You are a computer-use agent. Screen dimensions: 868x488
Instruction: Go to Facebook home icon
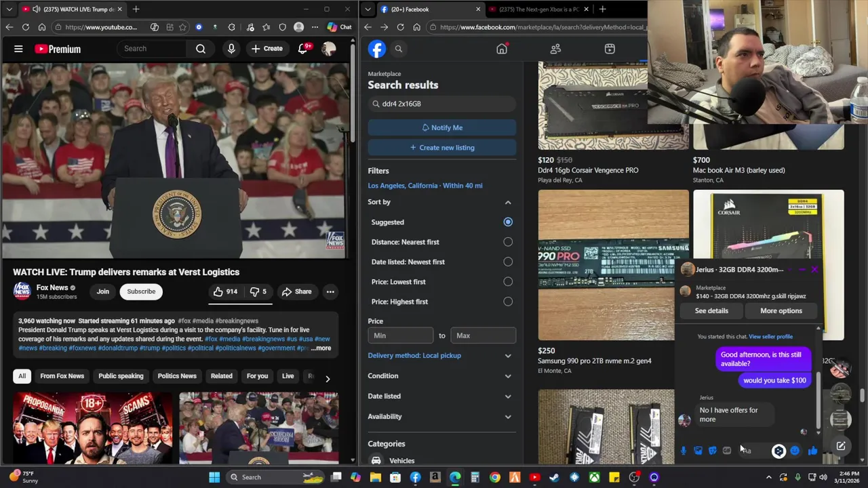point(502,49)
